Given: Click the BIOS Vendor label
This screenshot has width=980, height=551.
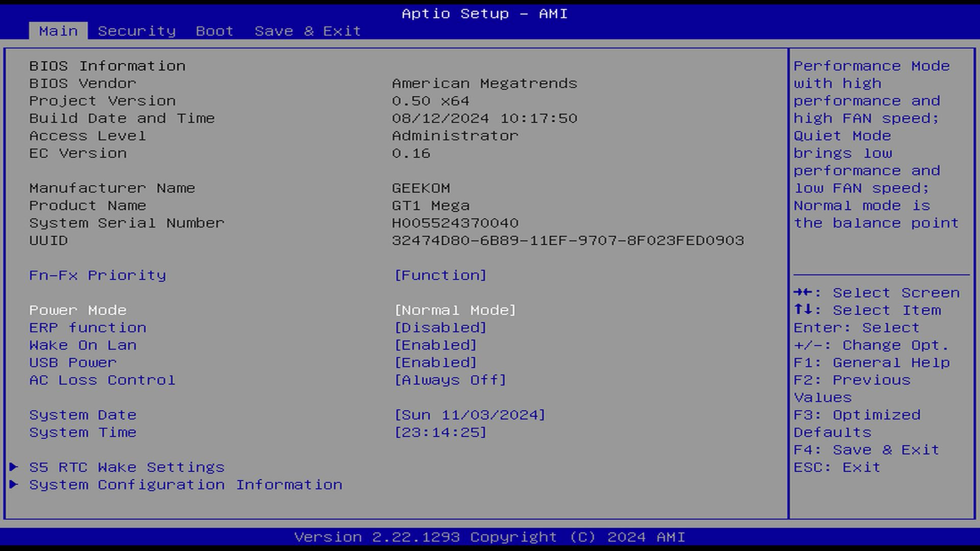Looking at the screenshot, I should click(x=83, y=83).
